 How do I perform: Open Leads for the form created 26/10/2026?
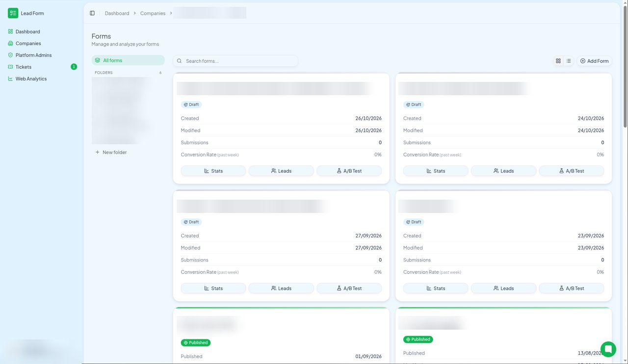(281, 171)
